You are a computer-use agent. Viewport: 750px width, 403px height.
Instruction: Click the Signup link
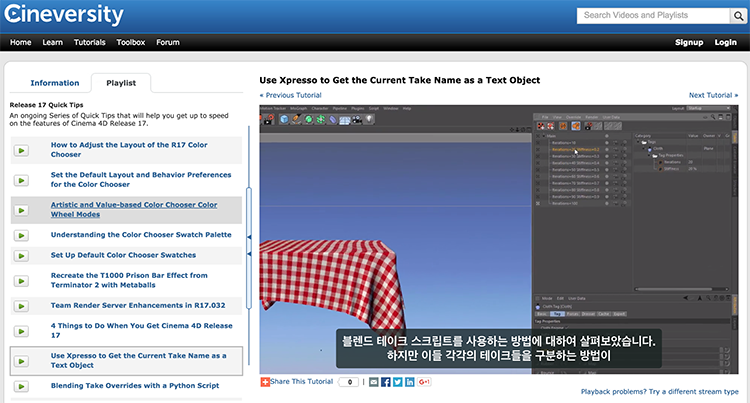[x=689, y=43]
